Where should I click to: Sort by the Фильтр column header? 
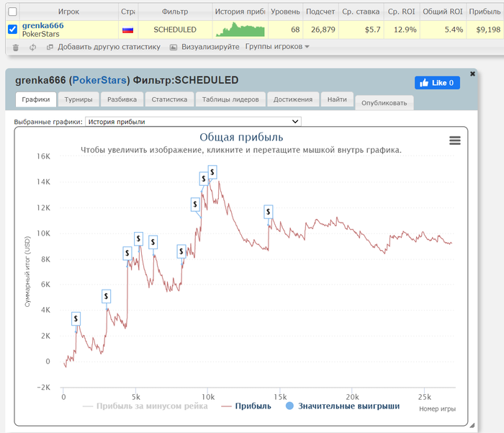175,12
